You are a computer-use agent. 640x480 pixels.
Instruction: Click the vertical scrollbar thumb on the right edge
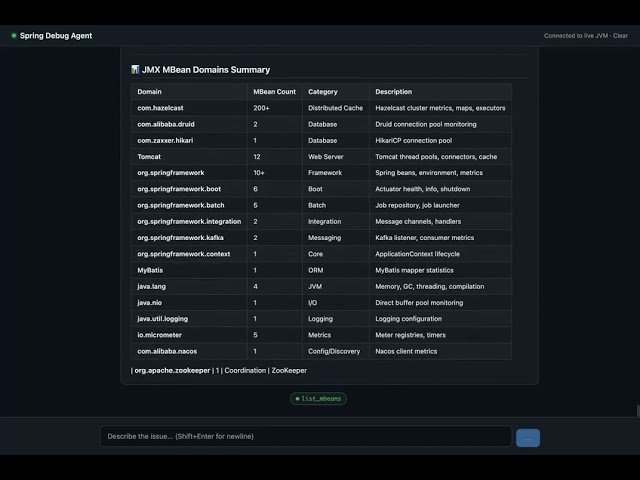(x=638, y=411)
